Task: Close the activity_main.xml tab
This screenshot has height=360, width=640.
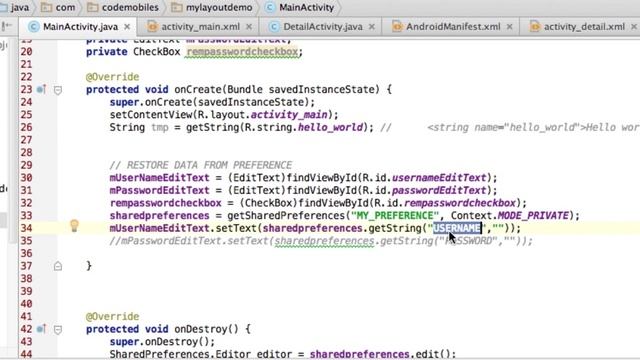Action: click(x=249, y=27)
